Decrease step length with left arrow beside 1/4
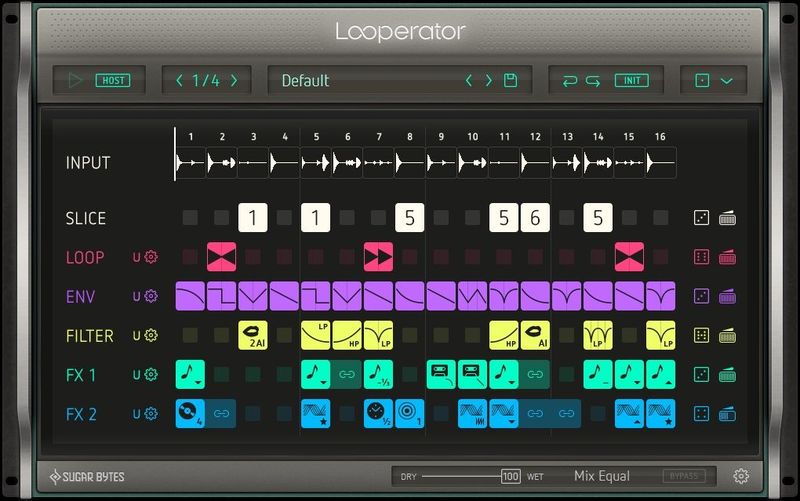The image size is (800, 501). tap(179, 80)
